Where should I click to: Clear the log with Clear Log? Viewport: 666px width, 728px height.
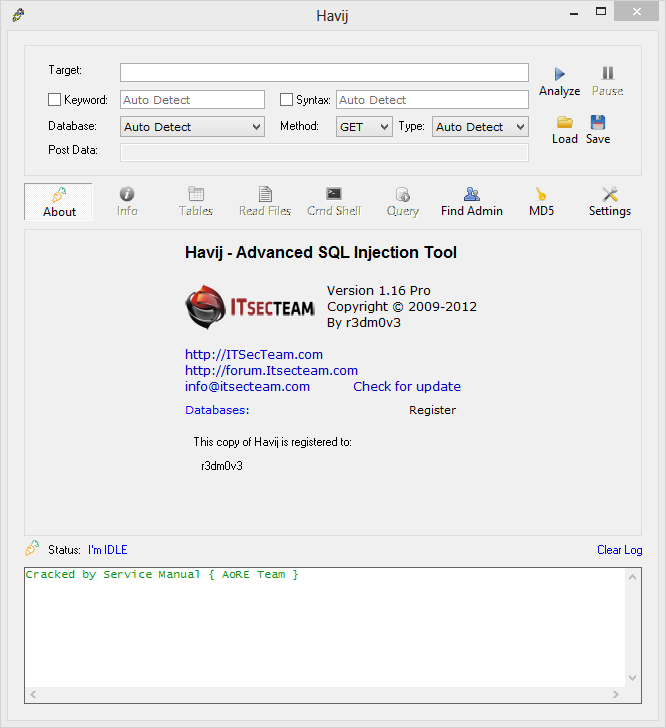coord(620,550)
